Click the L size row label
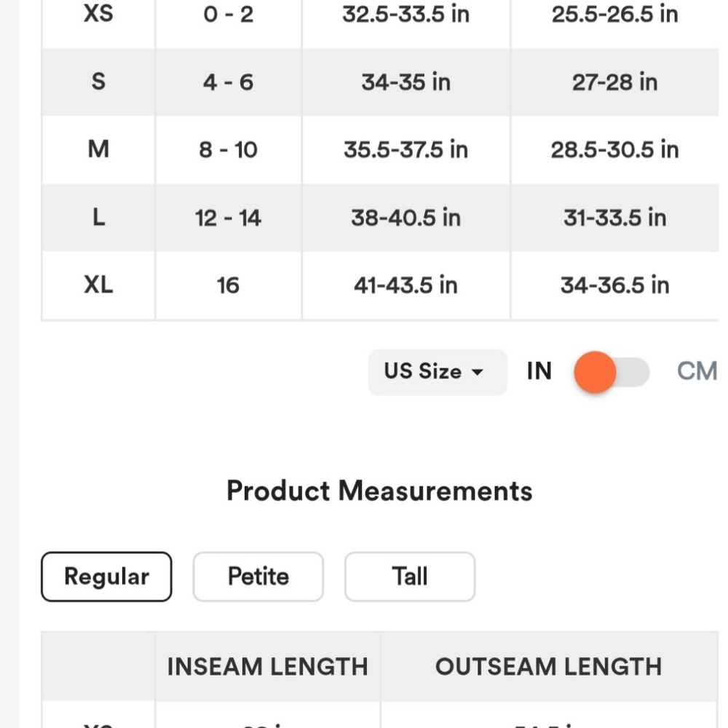 (x=98, y=218)
